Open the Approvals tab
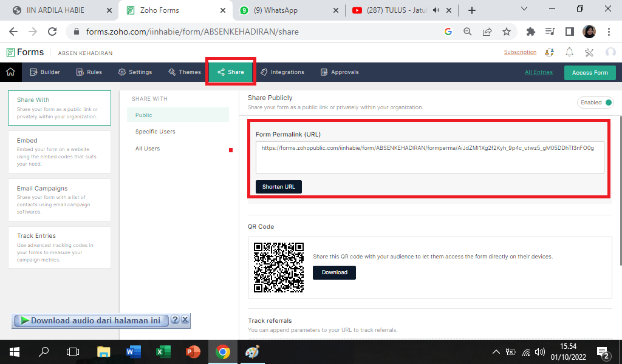The height and width of the screenshot is (364, 622). click(340, 72)
